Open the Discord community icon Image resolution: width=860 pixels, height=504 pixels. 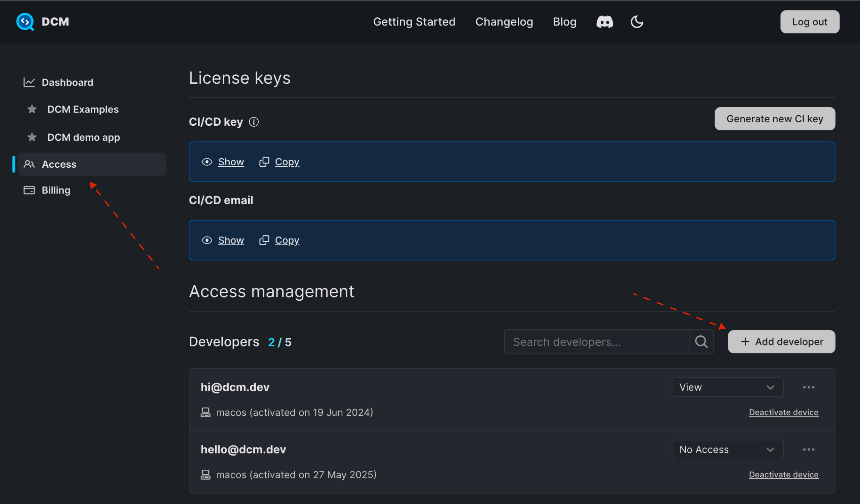coord(604,22)
